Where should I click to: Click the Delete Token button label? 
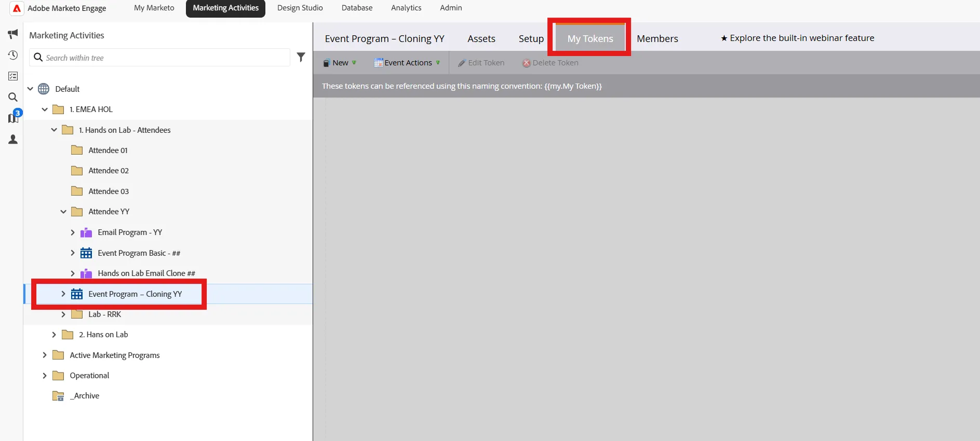click(555, 63)
